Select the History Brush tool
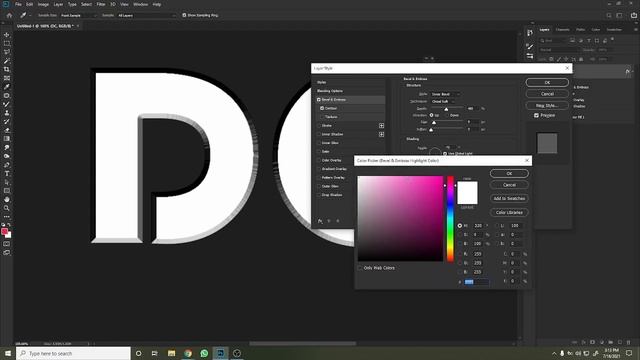 pos(7,121)
